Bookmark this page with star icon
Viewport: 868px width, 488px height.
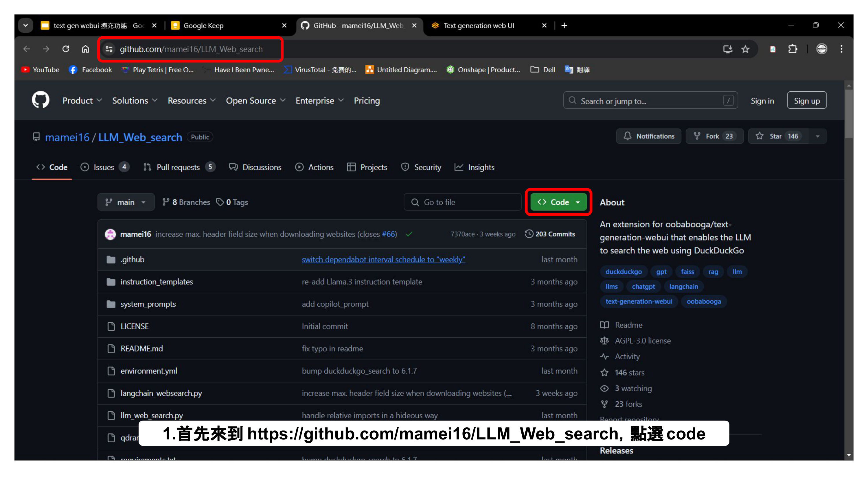(745, 49)
